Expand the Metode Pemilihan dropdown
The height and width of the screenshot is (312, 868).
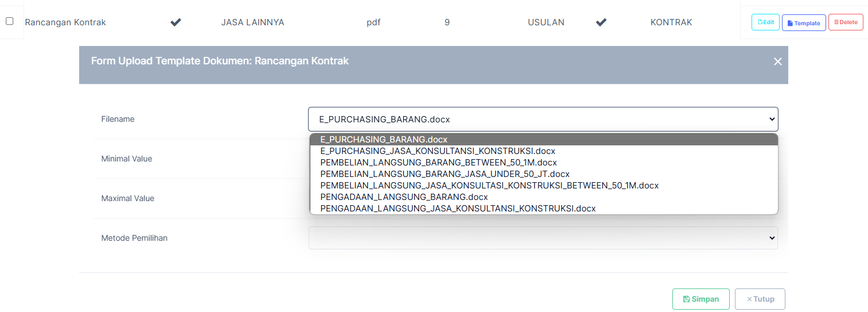[542, 238]
